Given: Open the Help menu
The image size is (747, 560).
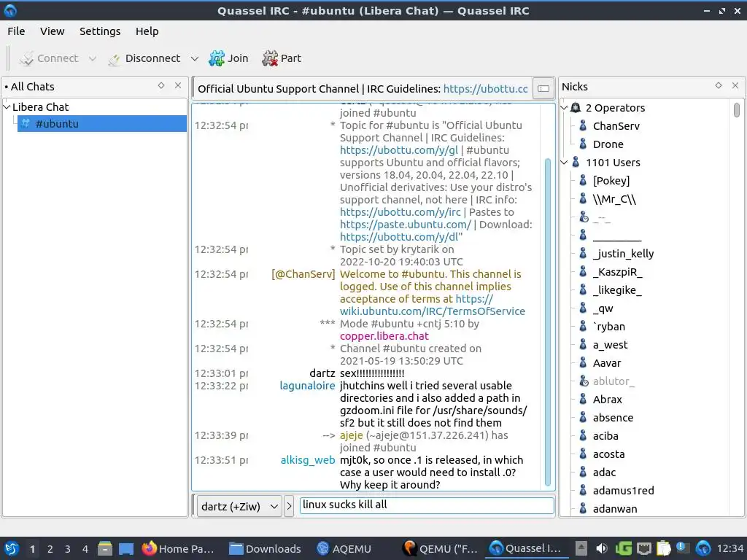Looking at the screenshot, I should [147, 31].
